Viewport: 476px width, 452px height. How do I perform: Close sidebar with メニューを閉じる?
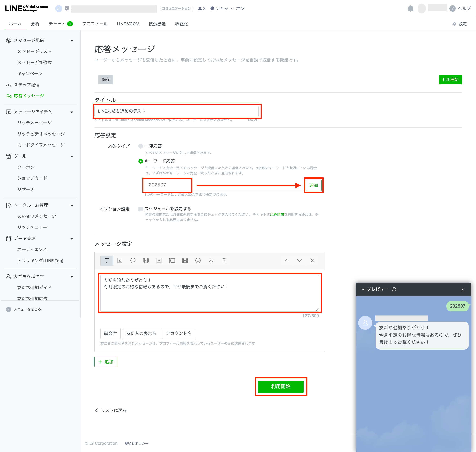click(x=24, y=309)
